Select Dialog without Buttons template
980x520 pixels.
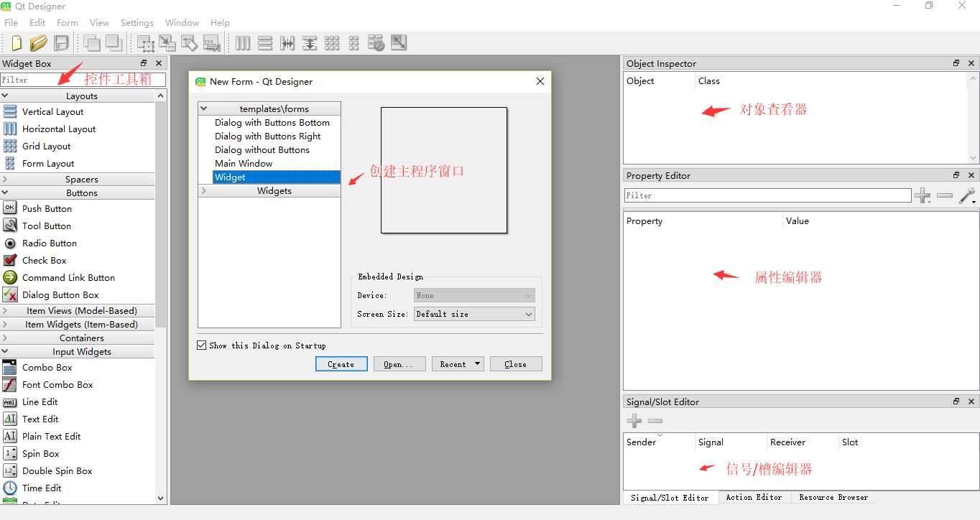coord(262,149)
